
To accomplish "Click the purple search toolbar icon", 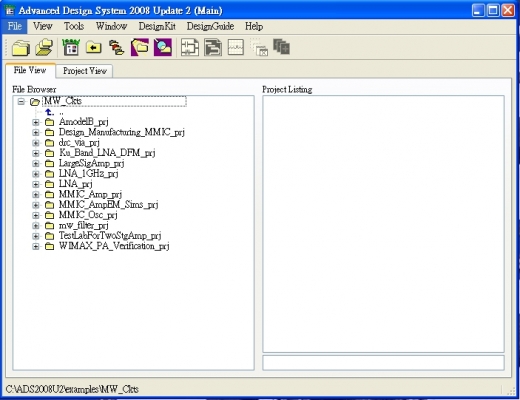I will click(x=163, y=47).
